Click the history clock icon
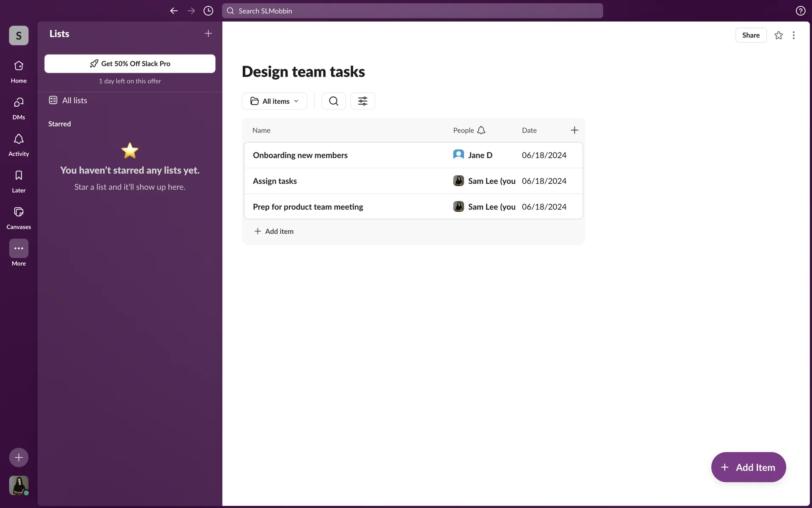This screenshot has width=812, height=508. pyautogui.click(x=208, y=11)
